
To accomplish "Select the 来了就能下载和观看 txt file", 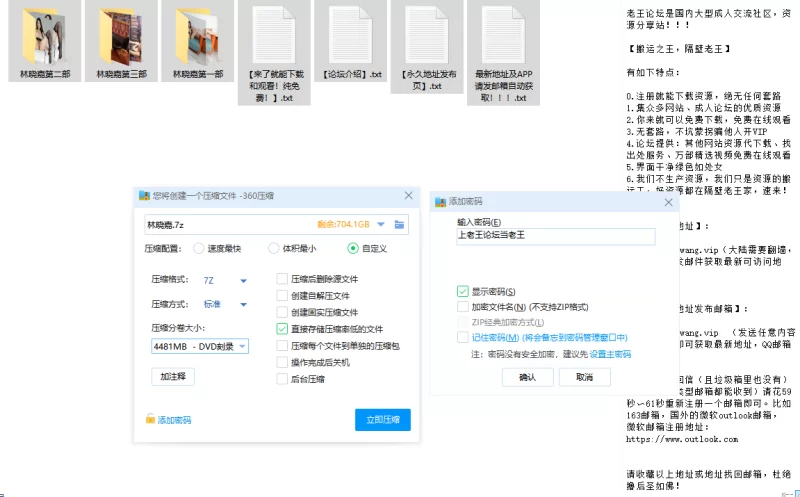I will click(274, 53).
